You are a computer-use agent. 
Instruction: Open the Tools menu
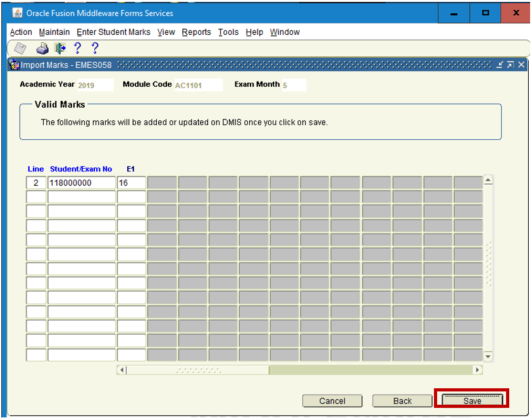(228, 32)
